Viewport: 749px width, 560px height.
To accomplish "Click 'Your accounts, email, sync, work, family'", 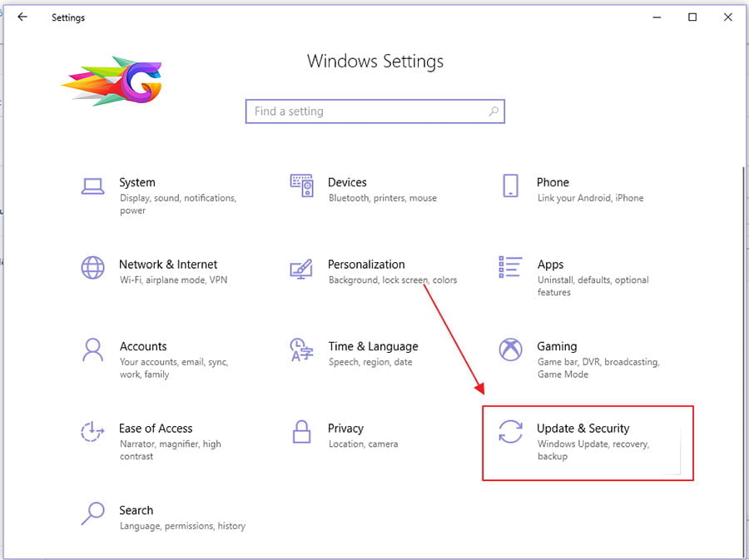I will 174,368.
